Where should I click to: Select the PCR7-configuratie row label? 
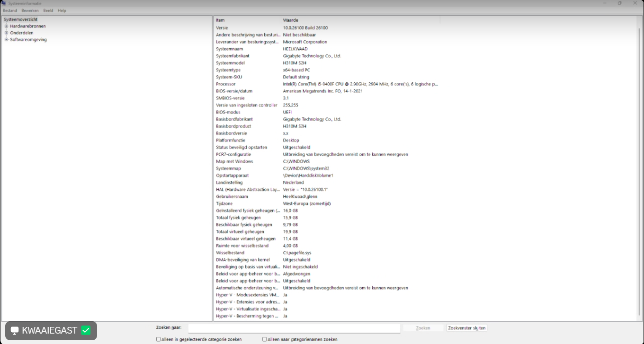[x=233, y=154]
